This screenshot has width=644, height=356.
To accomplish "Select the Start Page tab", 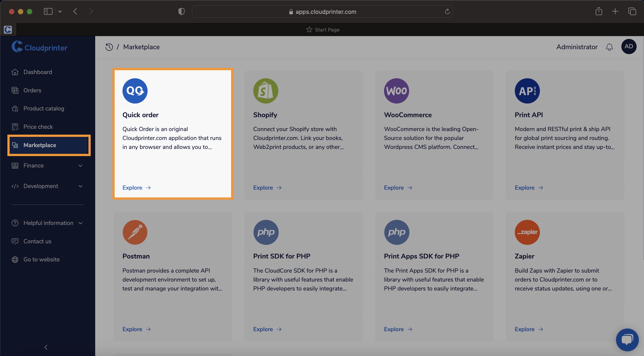I will [323, 30].
